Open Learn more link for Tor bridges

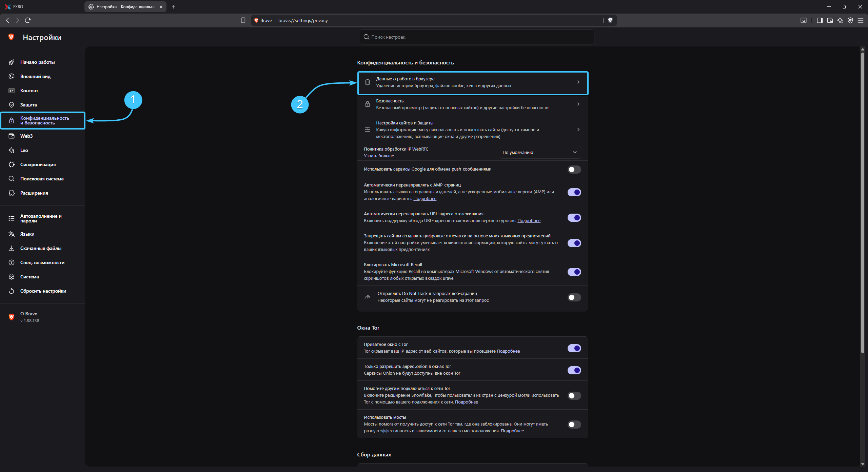click(x=512, y=431)
